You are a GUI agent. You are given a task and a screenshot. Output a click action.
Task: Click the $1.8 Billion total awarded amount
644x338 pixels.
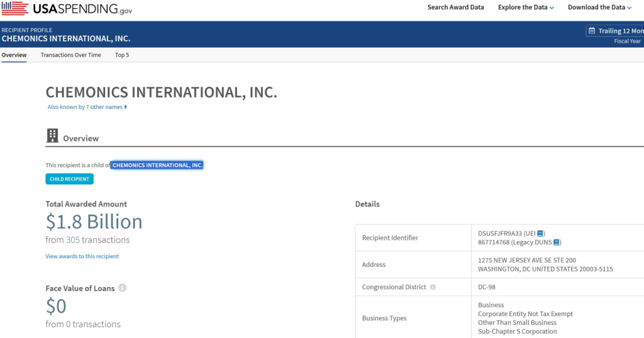(94, 222)
